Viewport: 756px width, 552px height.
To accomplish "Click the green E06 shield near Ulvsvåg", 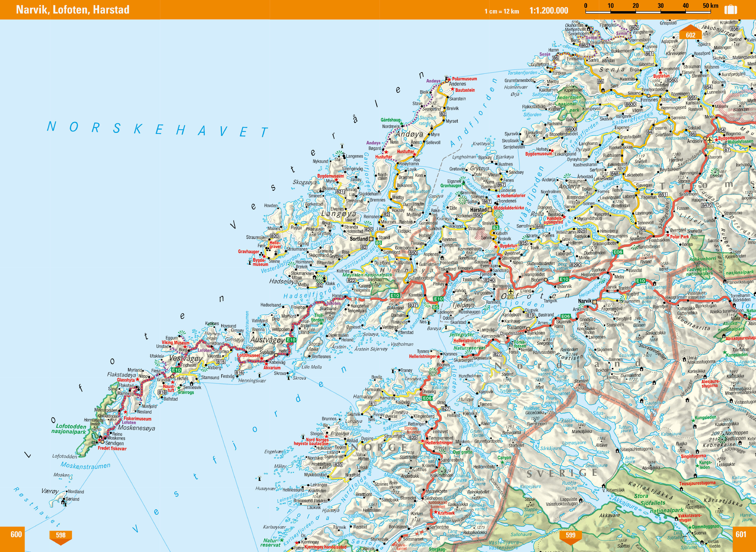I will tap(427, 398).
